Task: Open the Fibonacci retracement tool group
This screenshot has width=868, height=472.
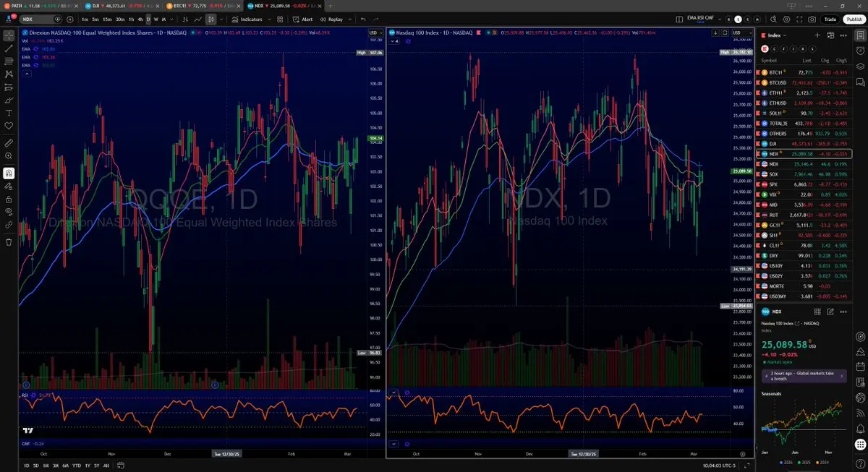Action: click(x=9, y=61)
